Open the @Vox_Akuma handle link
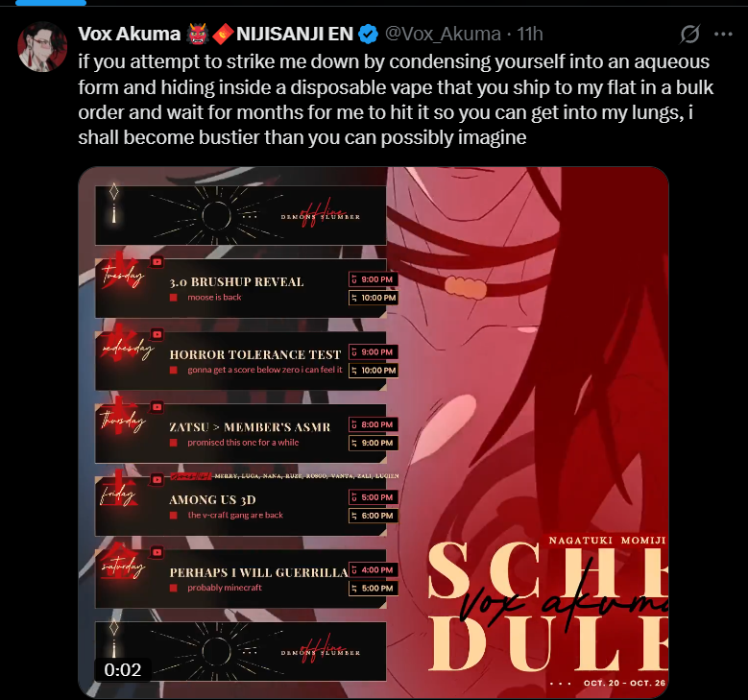Screen dimensions: 748x700 coord(443,34)
